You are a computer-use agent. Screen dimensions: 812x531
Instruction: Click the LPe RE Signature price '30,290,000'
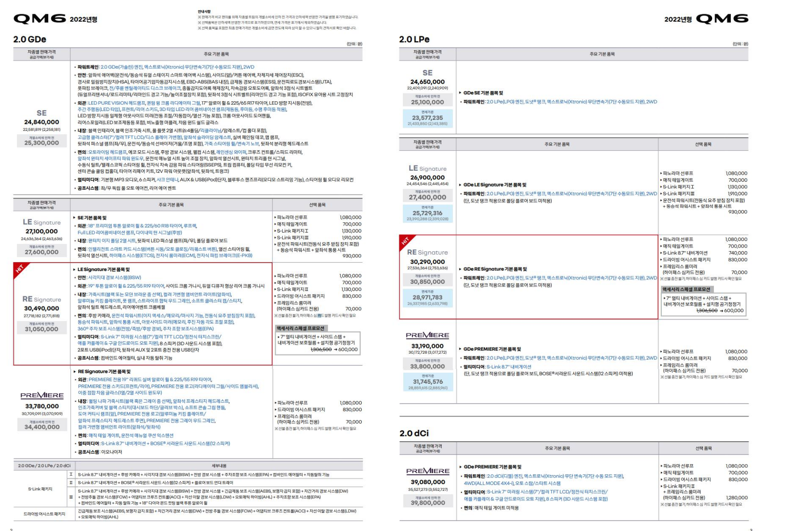(x=427, y=262)
